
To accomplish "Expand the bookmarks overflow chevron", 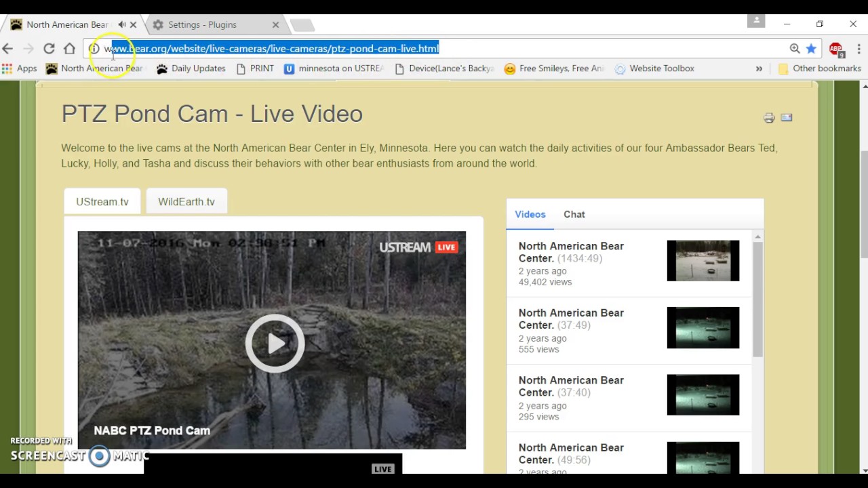I will [759, 68].
